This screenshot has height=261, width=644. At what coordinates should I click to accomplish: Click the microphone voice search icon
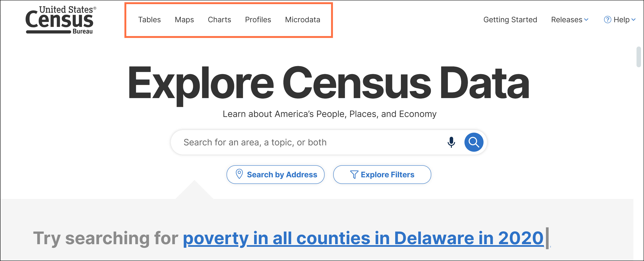coord(451,142)
